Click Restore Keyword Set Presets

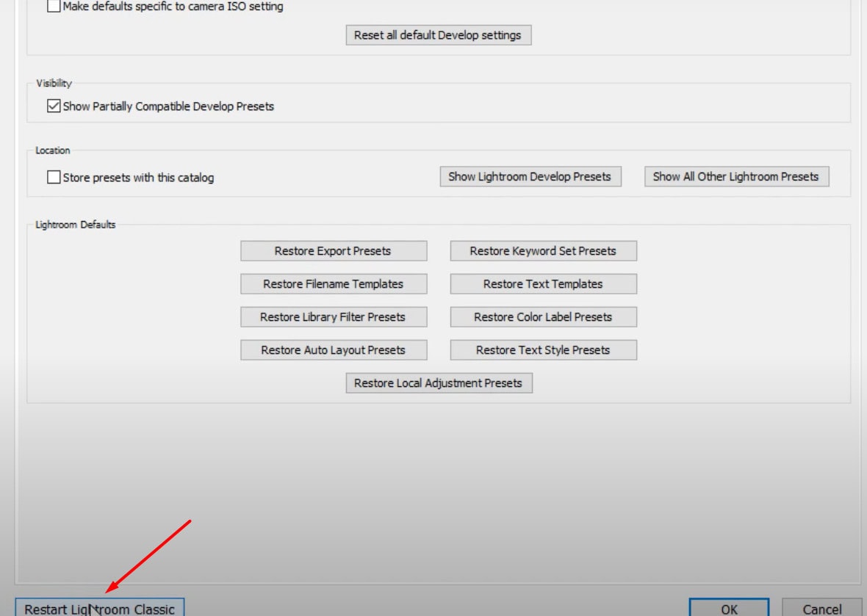[x=544, y=251]
